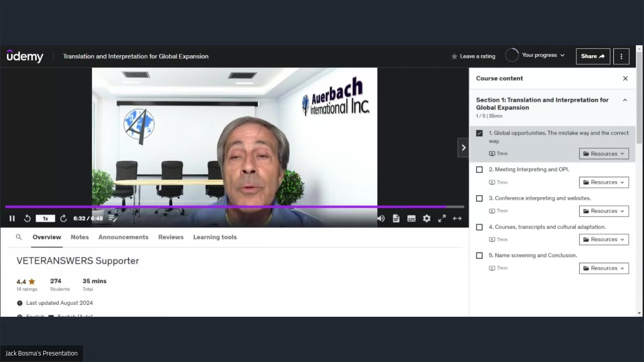The width and height of the screenshot is (644, 362).
Task: Open the course title link
Action: [x=136, y=56]
